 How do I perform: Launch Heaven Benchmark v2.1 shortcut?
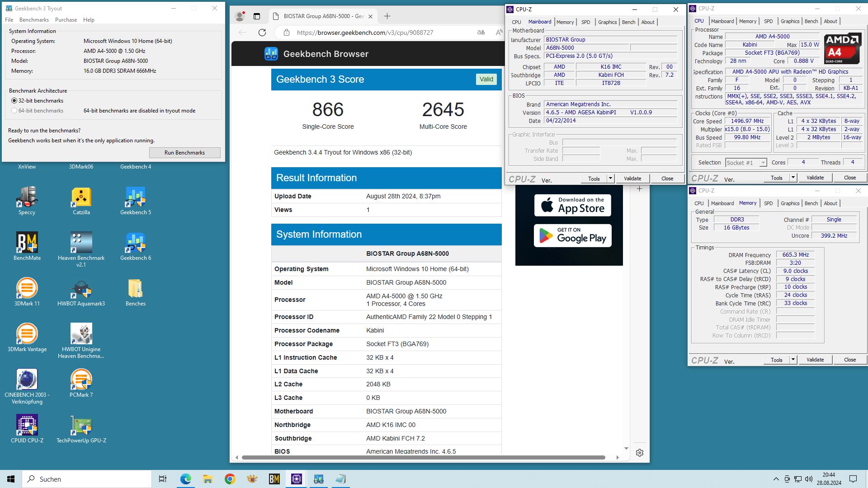[x=81, y=249]
